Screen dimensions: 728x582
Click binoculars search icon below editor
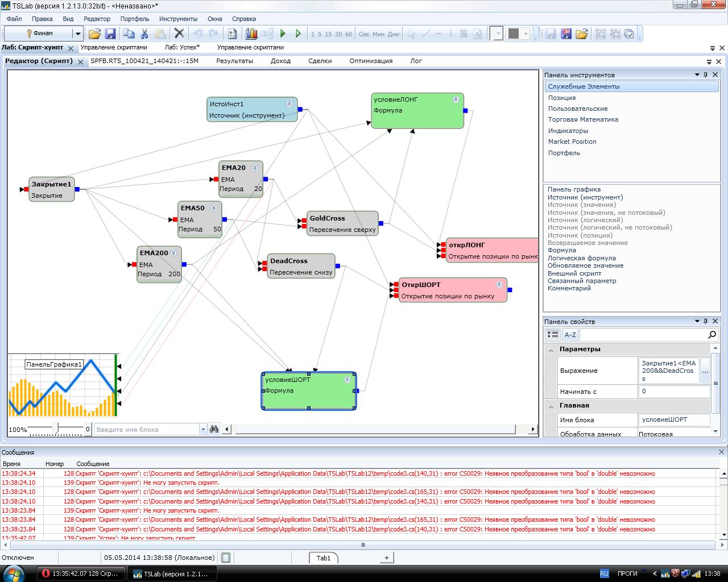coord(214,429)
